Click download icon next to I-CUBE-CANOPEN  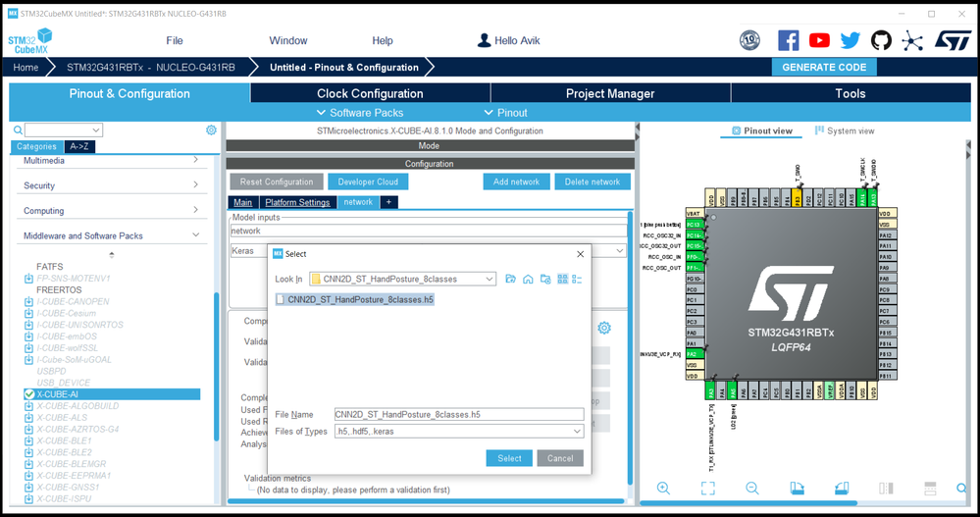(x=28, y=301)
